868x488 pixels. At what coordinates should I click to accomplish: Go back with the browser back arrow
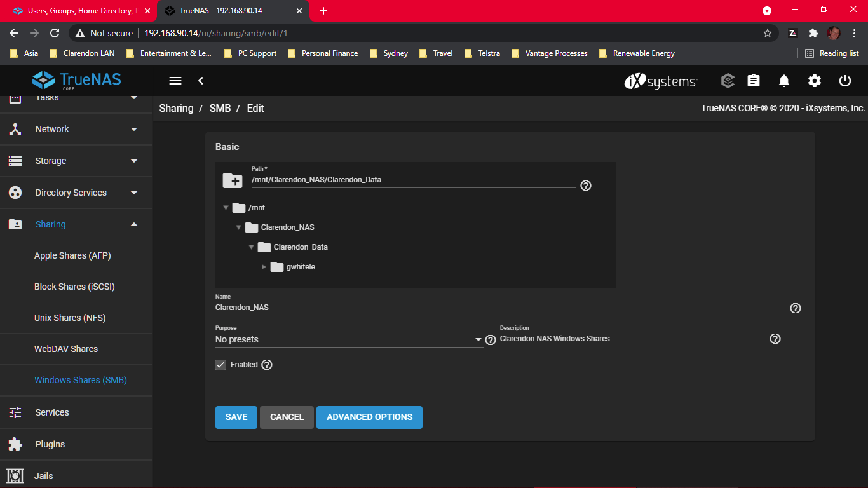pyautogui.click(x=14, y=33)
